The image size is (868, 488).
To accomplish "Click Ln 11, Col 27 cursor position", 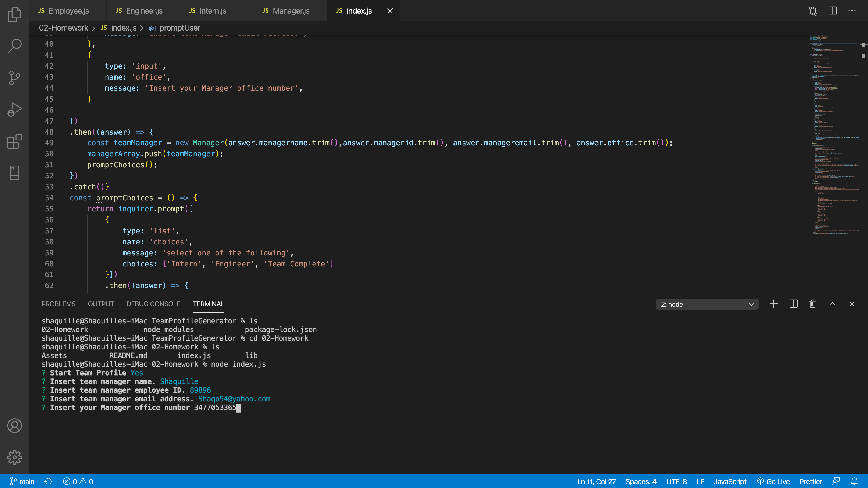I will [596, 481].
